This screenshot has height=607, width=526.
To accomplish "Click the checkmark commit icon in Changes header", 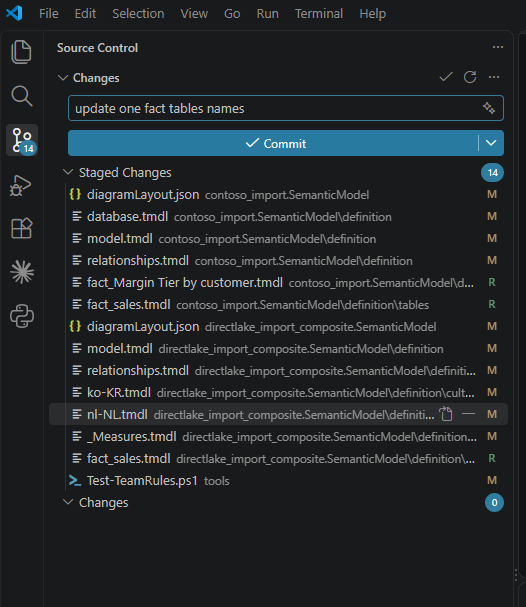I will 446,77.
